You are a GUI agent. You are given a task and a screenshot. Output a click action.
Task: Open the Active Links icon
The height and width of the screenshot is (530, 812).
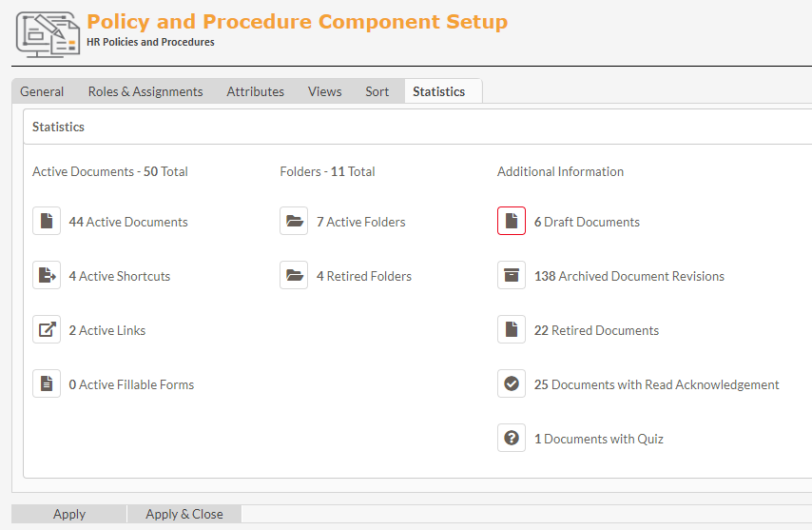tap(47, 329)
